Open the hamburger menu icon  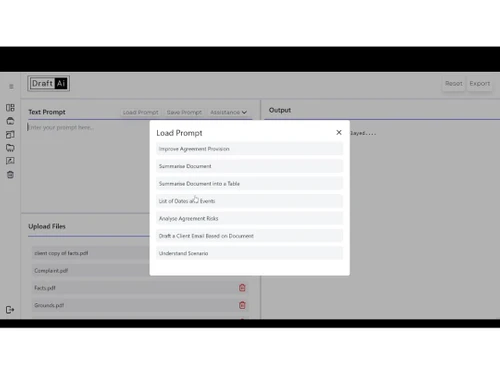point(11,87)
